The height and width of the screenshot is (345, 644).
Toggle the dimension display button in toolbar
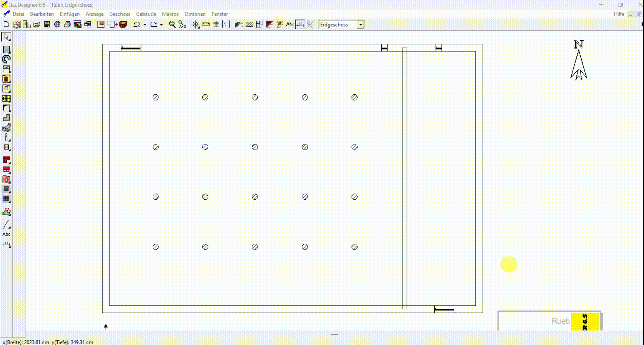[x=300, y=24]
